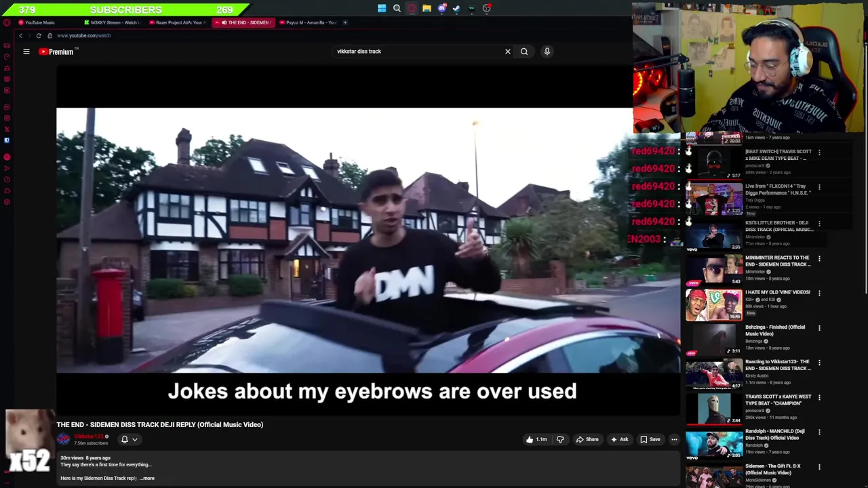Open Windows search on the taskbar
868x488 pixels.
pos(397,9)
